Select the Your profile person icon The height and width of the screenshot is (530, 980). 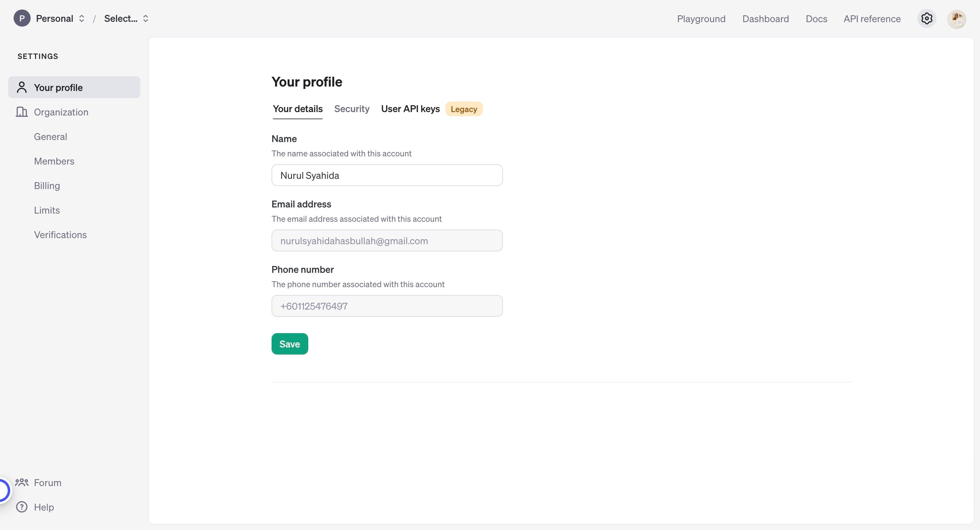[x=22, y=87]
